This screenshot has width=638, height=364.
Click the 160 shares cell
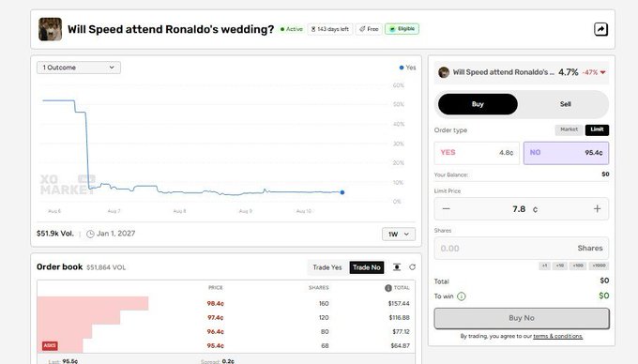tap(324, 303)
